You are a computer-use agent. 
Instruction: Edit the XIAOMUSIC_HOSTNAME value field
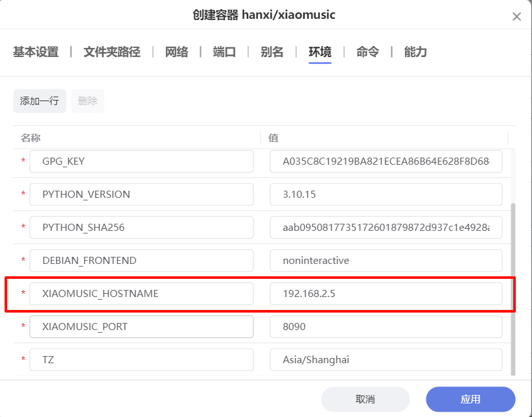[x=386, y=294]
